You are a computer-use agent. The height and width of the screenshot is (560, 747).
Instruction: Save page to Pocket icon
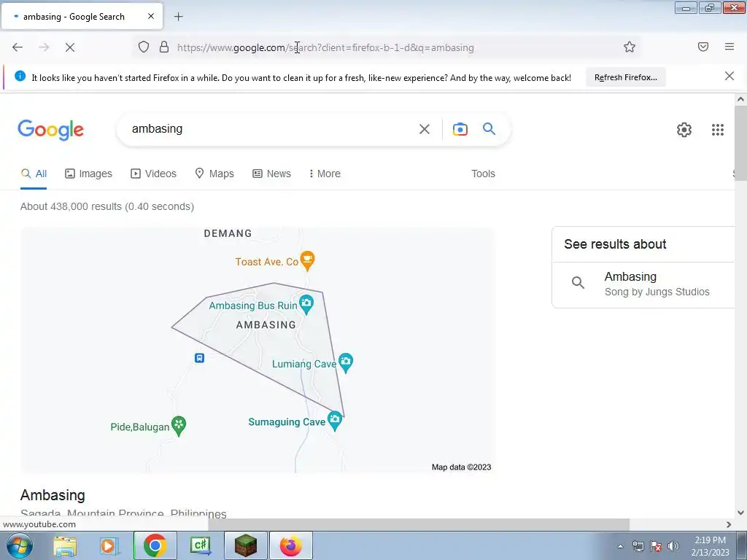point(703,47)
